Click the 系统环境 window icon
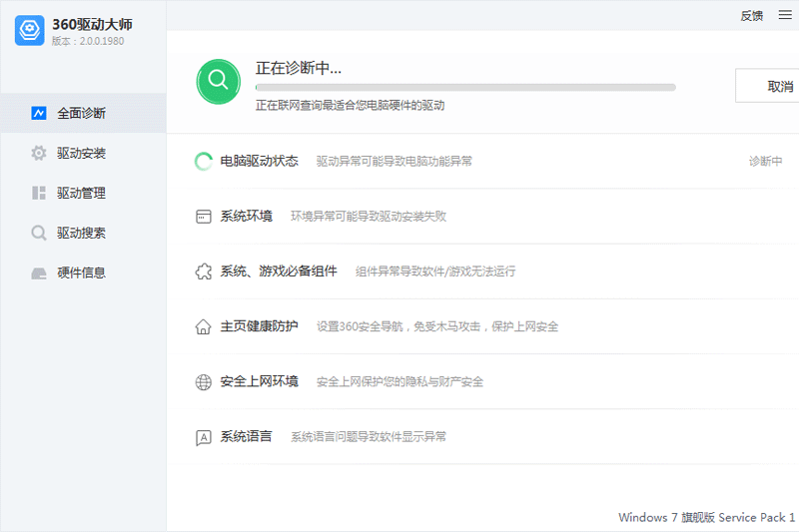 (x=204, y=217)
